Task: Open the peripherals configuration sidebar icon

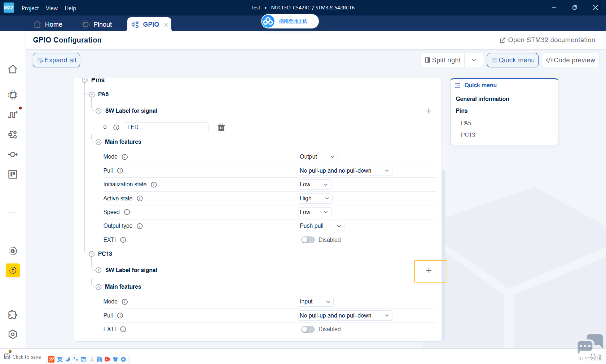Action: pos(13,134)
